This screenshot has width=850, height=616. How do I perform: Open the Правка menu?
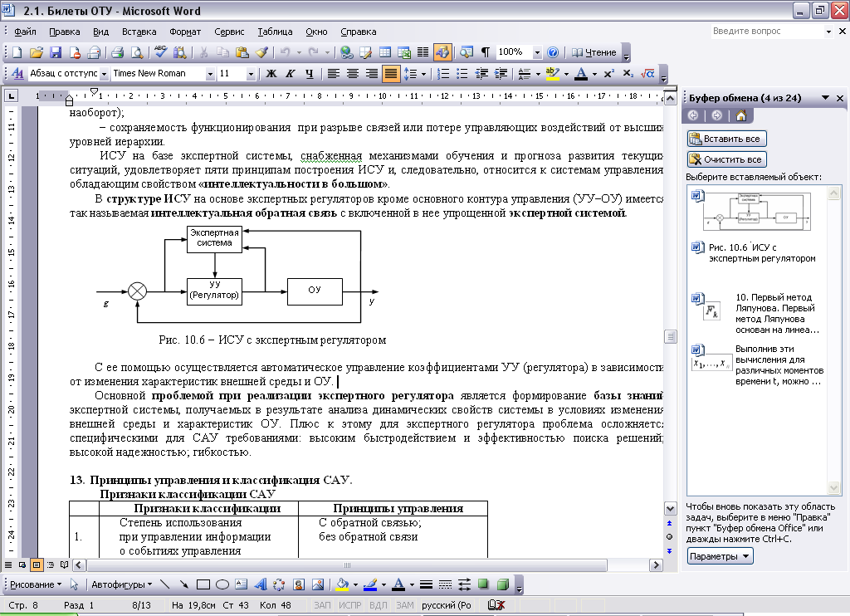click(65, 32)
